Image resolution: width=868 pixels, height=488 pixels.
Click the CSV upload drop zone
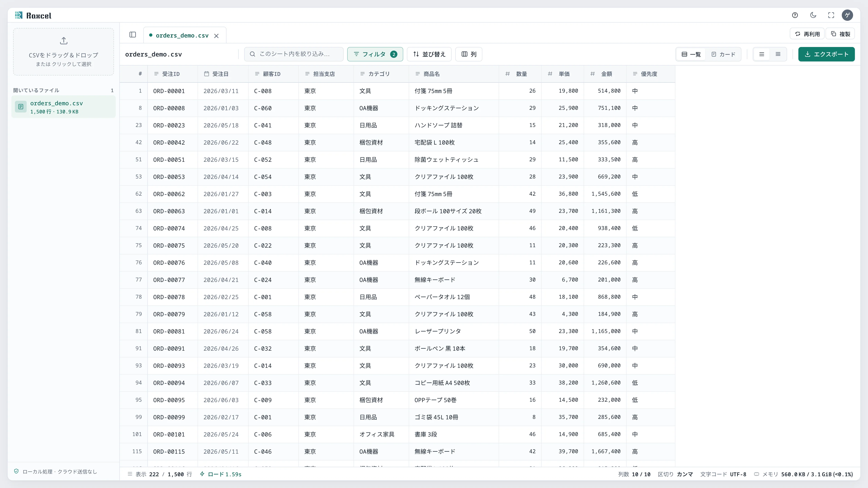click(x=63, y=52)
